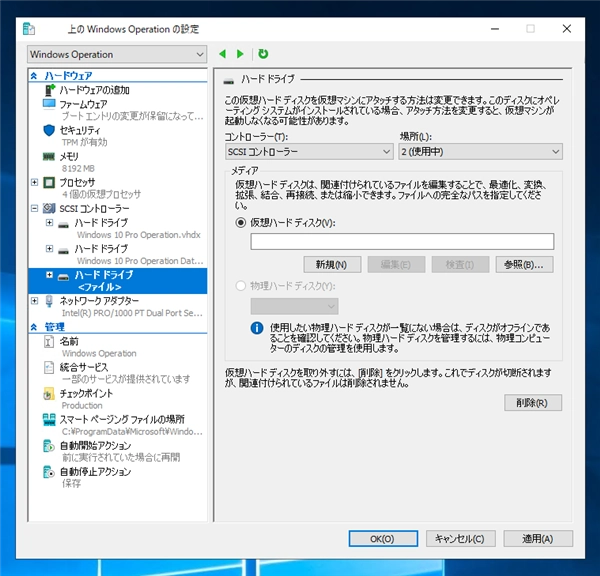Open the Controller (コントローラー) SCSI dropdown
This screenshot has height=576, width=600.
click(x=309, y=152)
